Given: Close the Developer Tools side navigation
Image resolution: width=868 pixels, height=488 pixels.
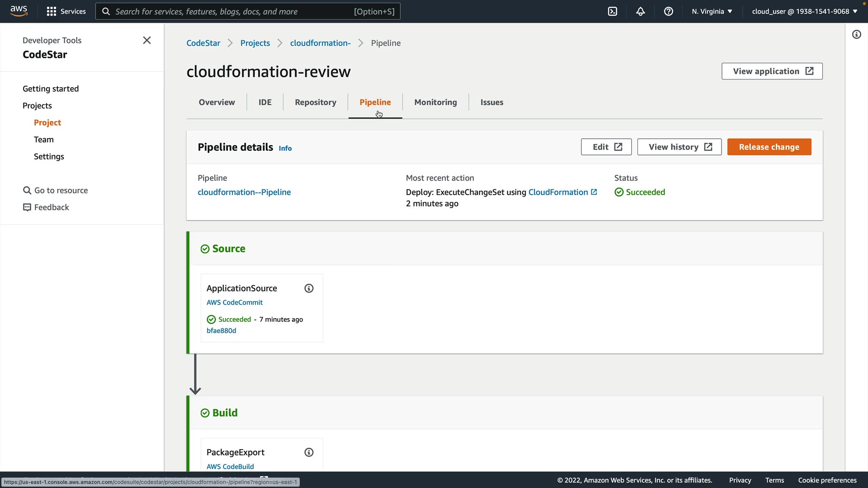Looking at the screenshot, I should 147,40.
